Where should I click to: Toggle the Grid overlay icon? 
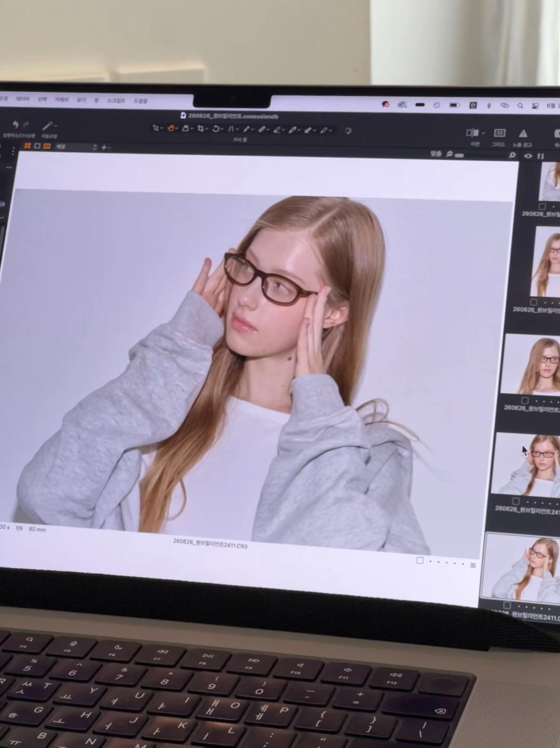499,133
